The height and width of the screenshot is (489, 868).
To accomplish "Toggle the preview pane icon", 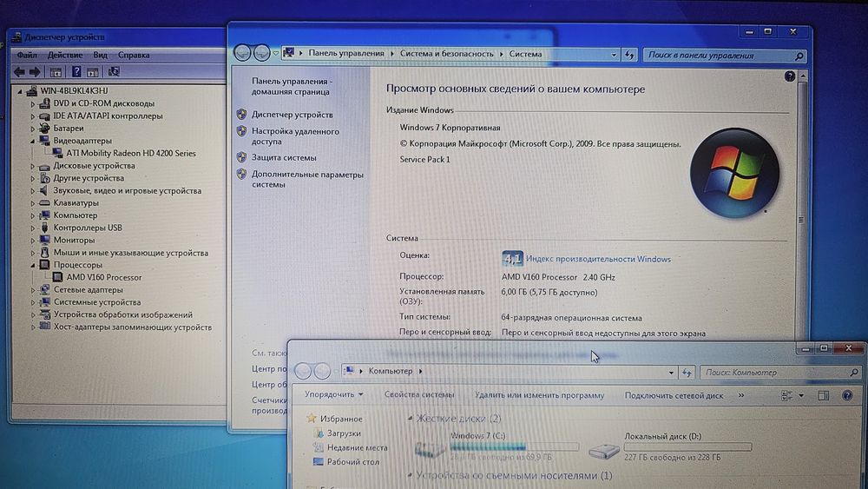I will point(824,395).
